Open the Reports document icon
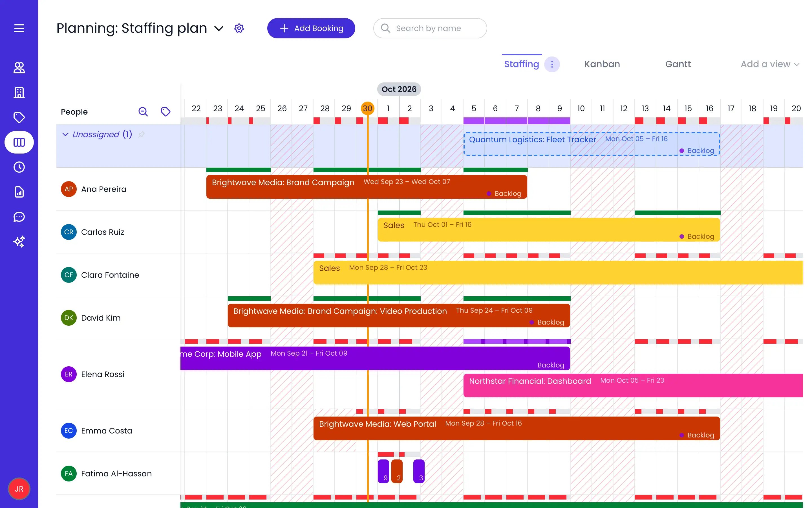812x508 pixels. tap(19, 192)
